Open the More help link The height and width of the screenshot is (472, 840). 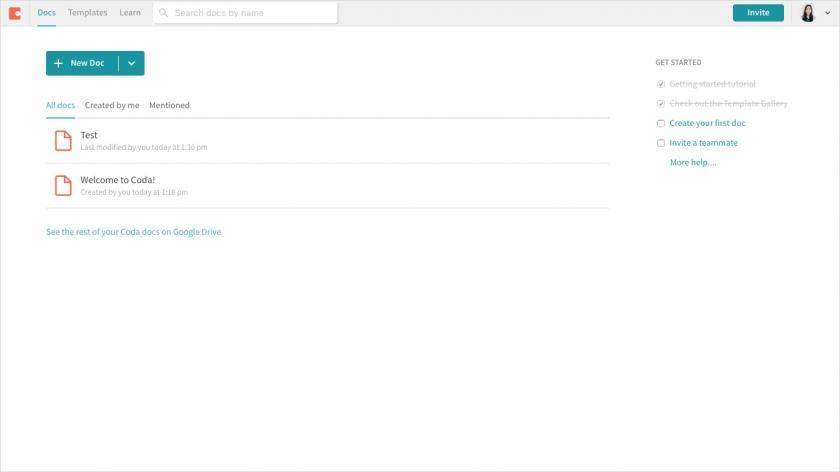tap(693, 162)
